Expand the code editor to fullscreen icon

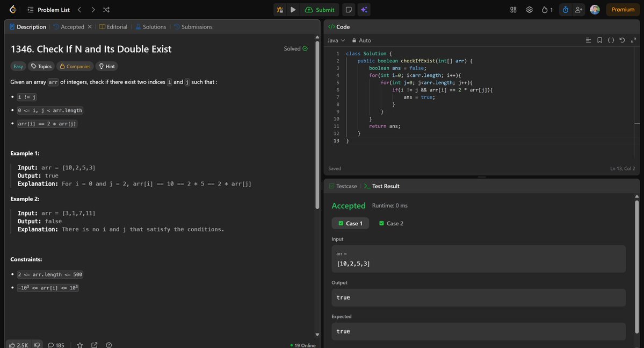point(633,40)
